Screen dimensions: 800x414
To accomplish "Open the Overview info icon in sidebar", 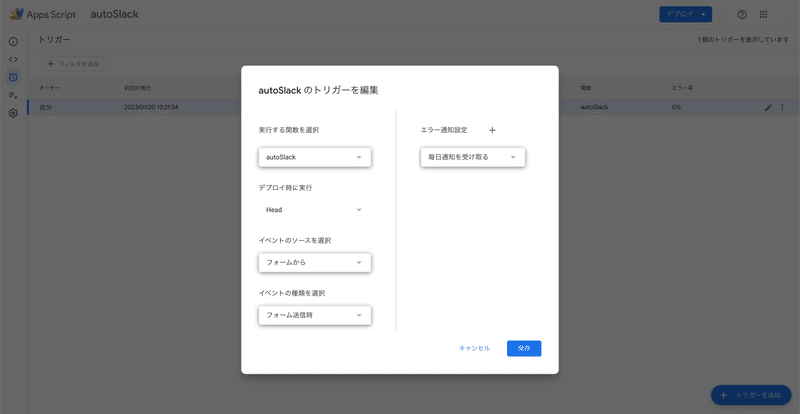I will (x=13, y=41).
